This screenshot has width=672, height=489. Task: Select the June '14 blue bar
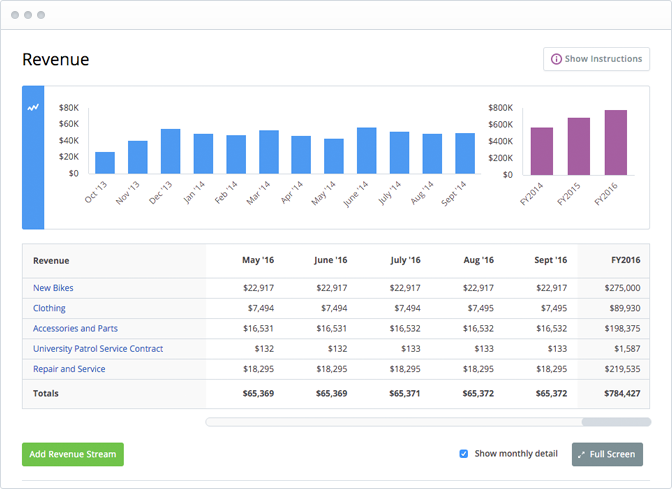pos(366,151)
